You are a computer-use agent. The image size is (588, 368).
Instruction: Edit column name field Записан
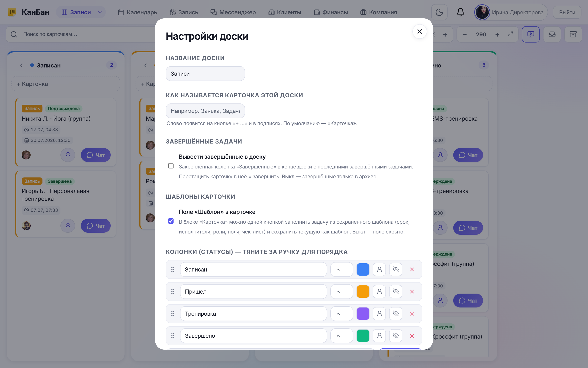tap(253, 269)
